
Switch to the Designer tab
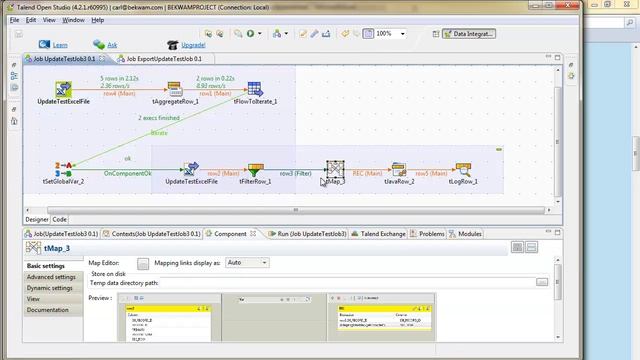pos(37,219)
